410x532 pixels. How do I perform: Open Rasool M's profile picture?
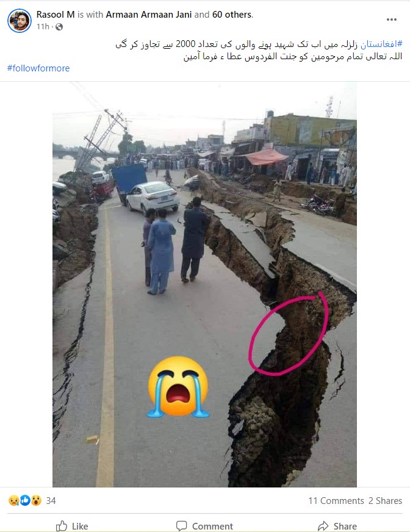[20, 20]
